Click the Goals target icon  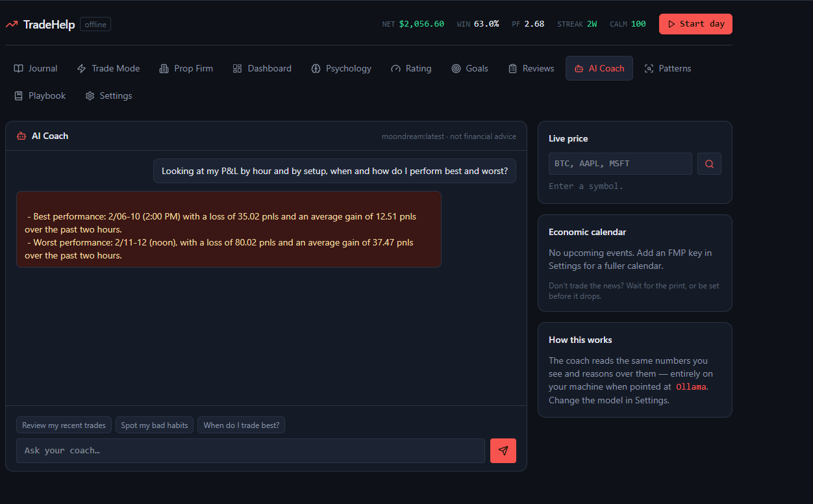456,68
